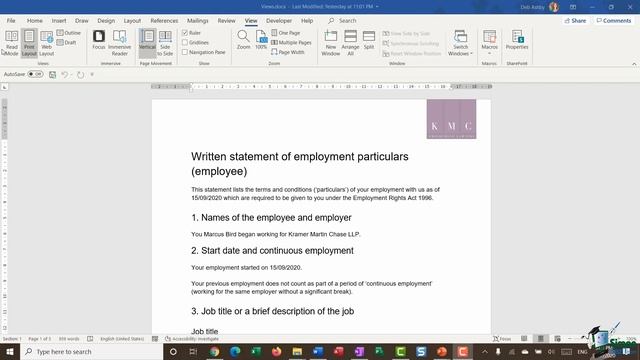
Task: Type here to search box on taskbar
Action: tap(91, 351)
